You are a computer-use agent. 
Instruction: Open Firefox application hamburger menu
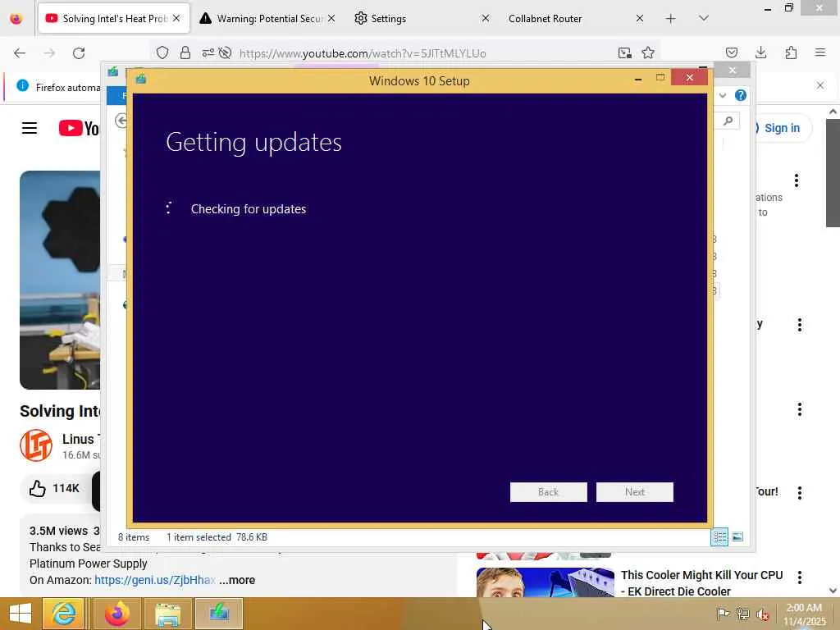tap(820, 52)
